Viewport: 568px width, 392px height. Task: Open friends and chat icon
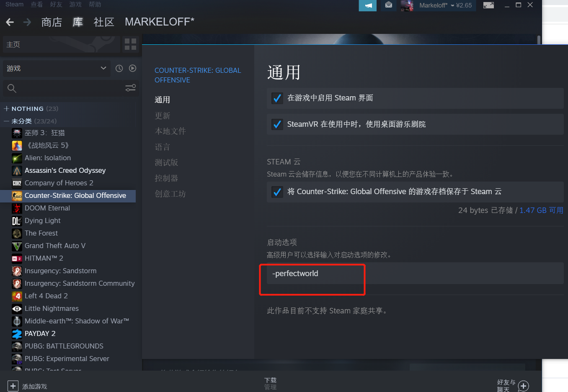pos(524,386)
